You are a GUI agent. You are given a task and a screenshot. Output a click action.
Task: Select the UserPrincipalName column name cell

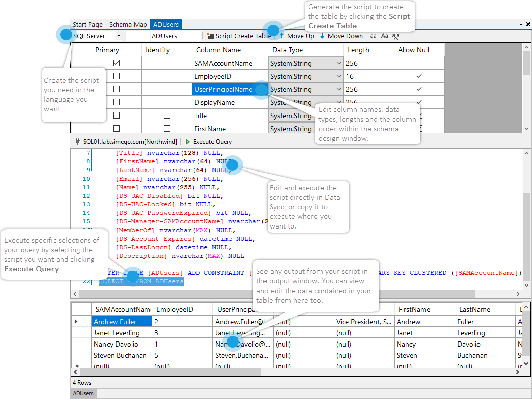click(230, 89)
